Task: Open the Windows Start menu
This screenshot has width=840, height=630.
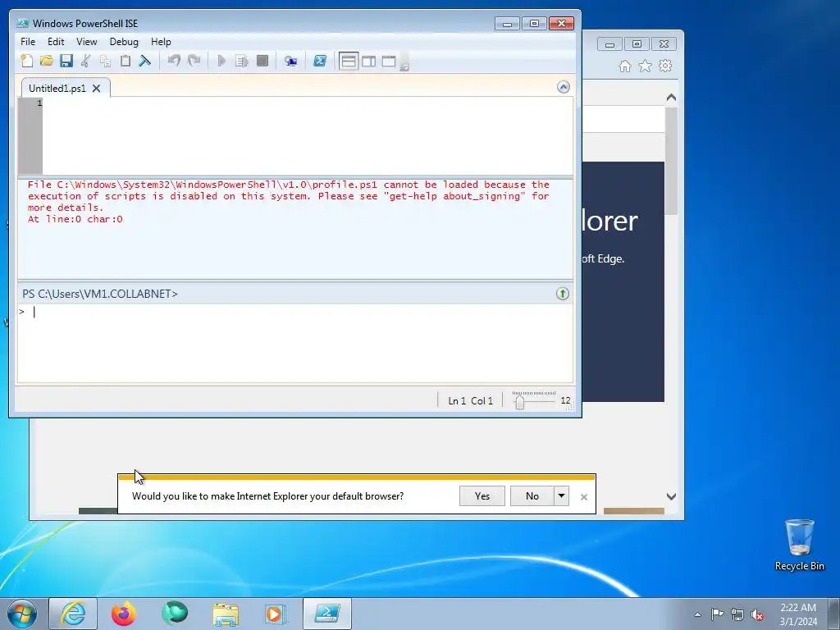Action: click(21, 614)
